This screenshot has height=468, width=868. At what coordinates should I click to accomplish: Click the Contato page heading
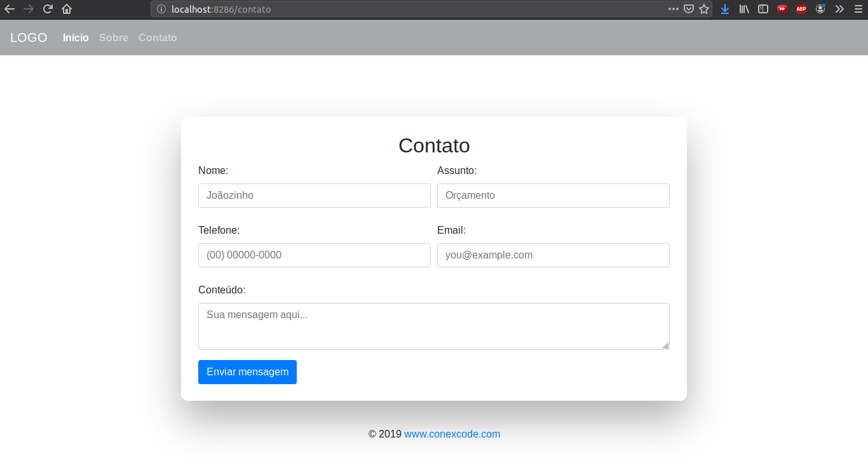434,145
